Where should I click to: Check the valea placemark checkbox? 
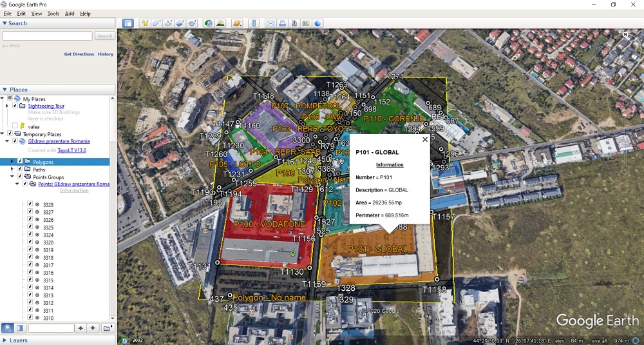click(15, 125)
